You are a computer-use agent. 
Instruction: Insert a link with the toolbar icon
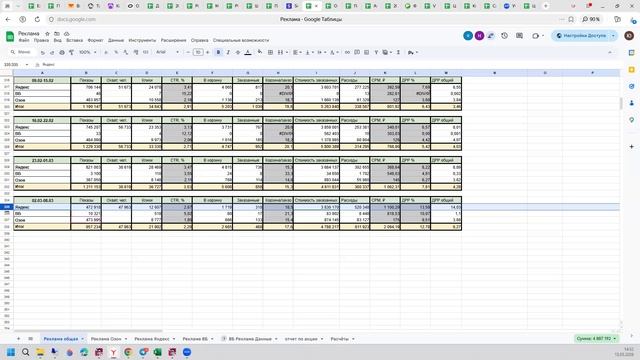(x=347, y=52)
